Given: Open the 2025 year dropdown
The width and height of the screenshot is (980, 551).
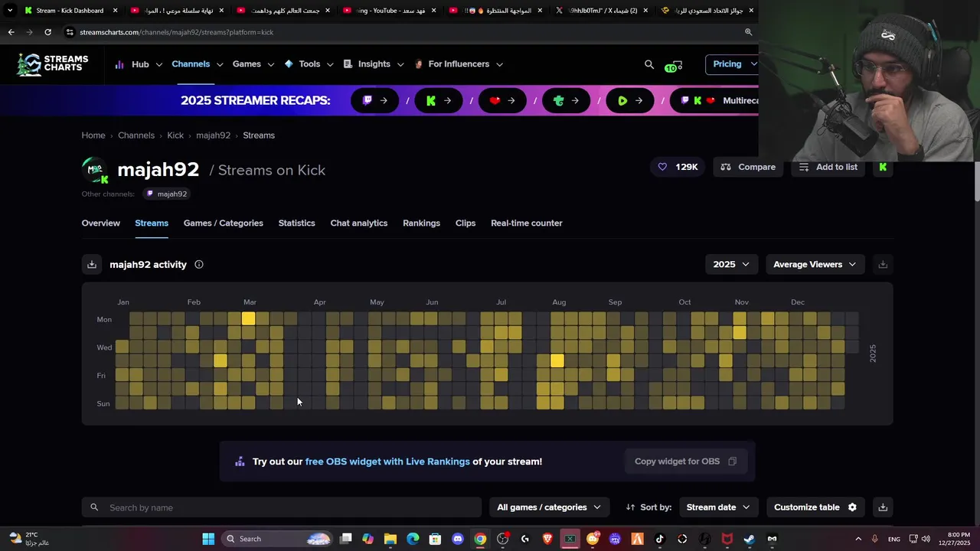Looking at the screenshot, I should point(731,264).
